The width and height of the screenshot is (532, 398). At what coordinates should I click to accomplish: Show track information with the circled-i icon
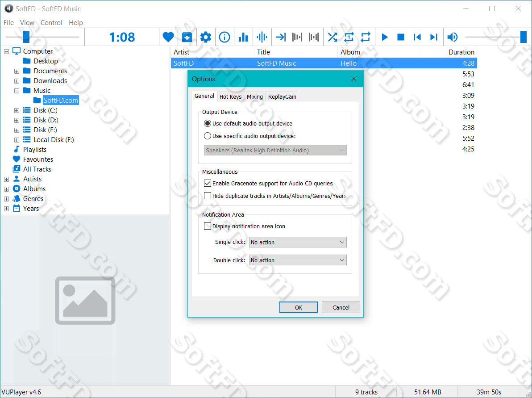click(x=224, y=37)
